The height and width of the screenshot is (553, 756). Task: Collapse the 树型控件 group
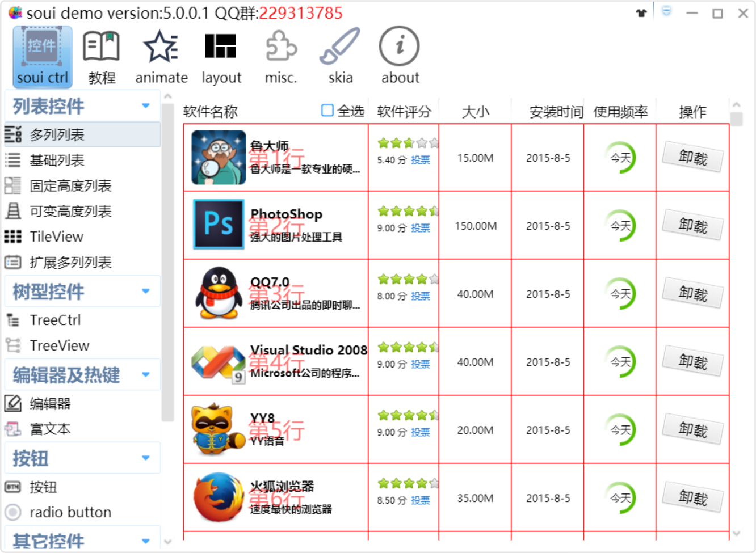[82, 291]
